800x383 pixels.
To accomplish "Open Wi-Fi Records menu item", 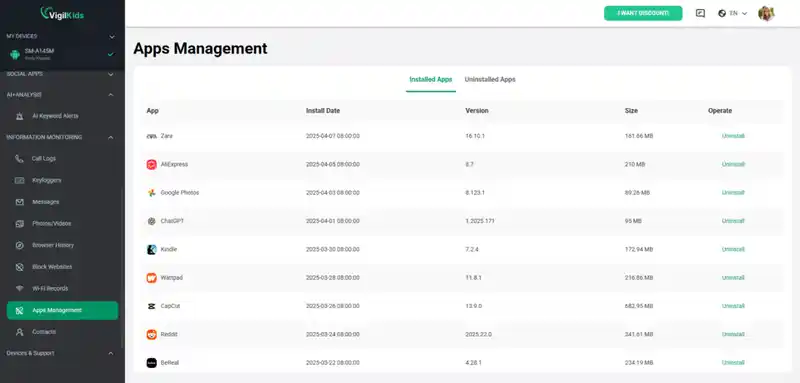I will coord(50,289).
